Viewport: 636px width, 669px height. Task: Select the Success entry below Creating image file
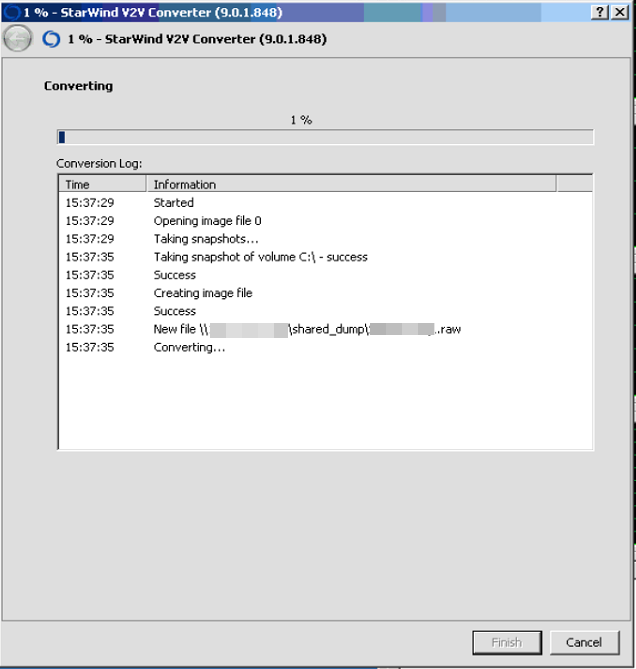[x=174, y=311]
